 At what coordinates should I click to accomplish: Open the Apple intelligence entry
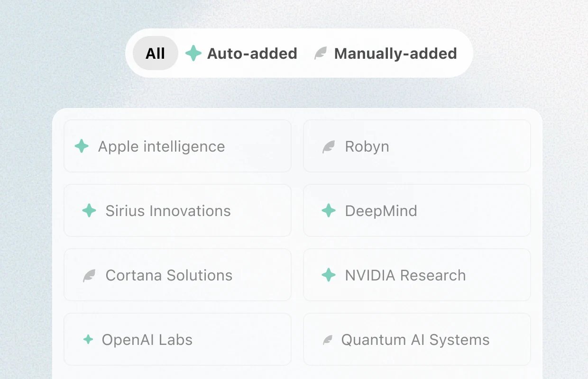point(177,146)
